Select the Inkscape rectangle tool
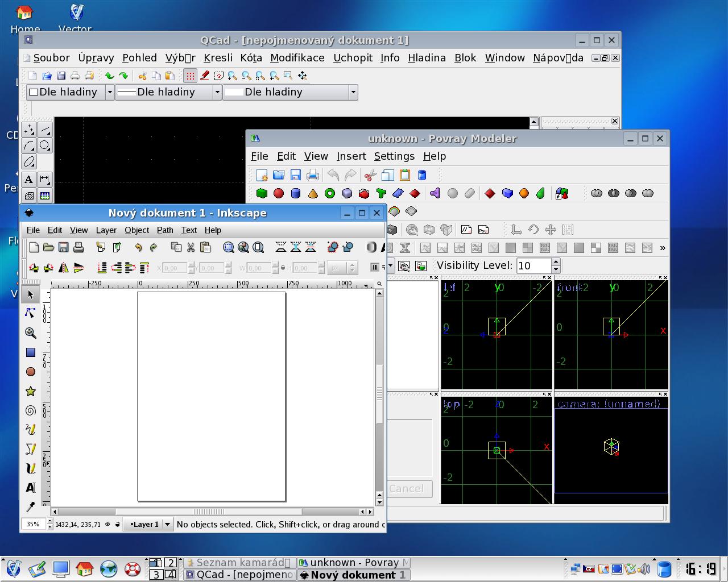The width and height of the screenshot is (728, 582). tap(31, 352)
